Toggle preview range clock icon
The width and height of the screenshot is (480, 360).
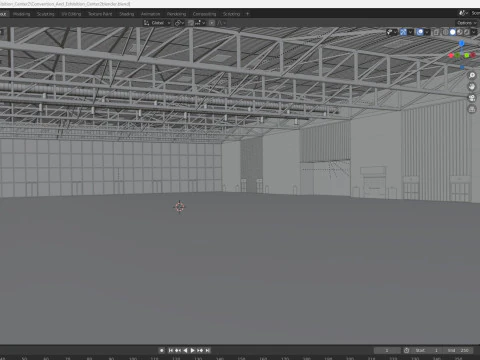pyautogui.click(x=406, y=350)
